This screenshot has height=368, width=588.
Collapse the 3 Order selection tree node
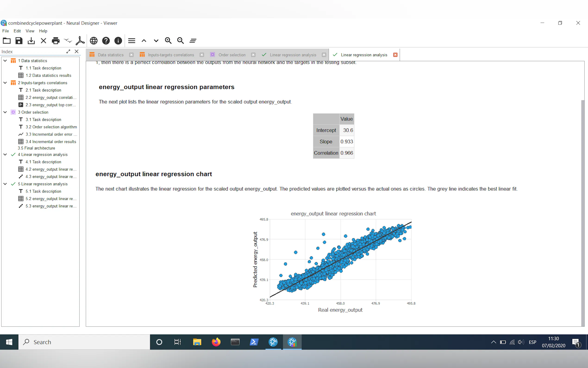5,112
